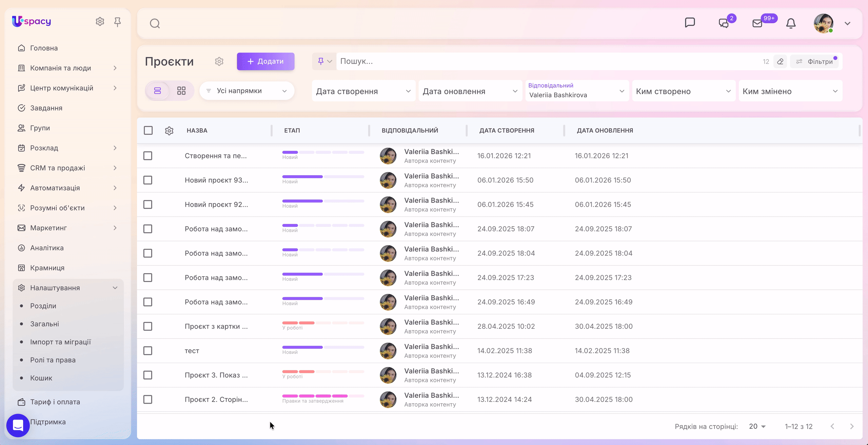This screenshot has height=445, width=868.
Task: Click the global search magnifier icon
Action: coord(155,23)
